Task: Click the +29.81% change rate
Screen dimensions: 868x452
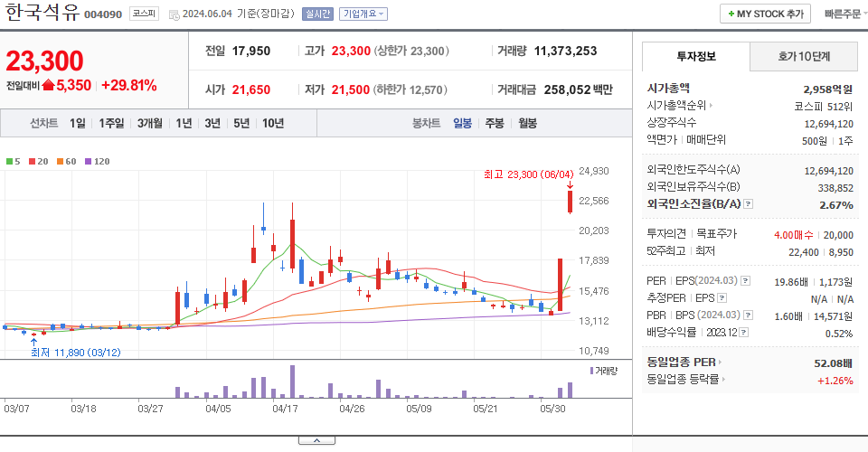Action: pyautogui.click(x=129, y=85)
